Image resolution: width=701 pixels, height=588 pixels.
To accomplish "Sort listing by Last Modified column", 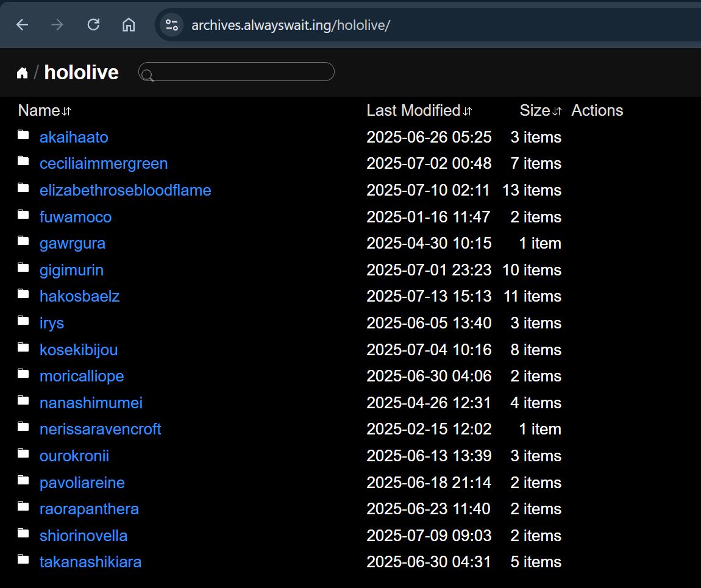I will pyautogui.click(x=419, y=110).
